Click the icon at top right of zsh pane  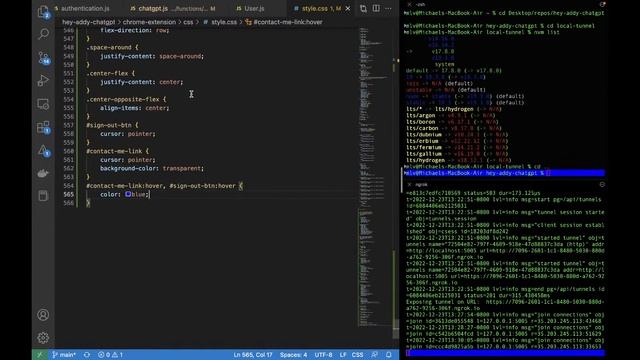point(602,4)
